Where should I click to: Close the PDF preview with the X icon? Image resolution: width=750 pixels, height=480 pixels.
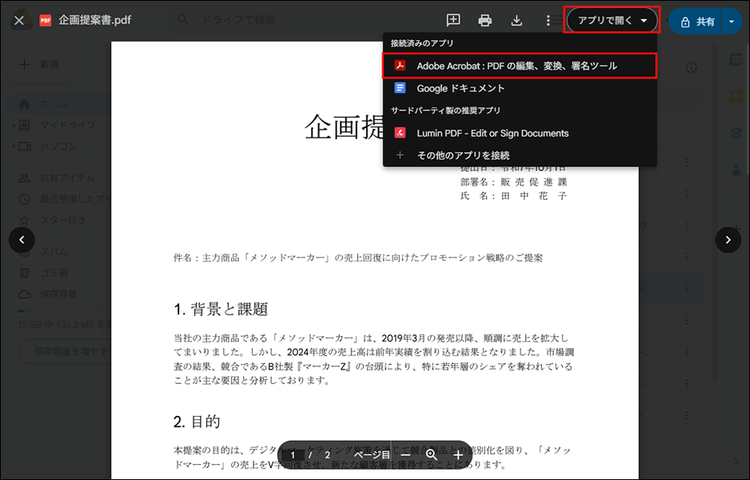click(19, 20)
